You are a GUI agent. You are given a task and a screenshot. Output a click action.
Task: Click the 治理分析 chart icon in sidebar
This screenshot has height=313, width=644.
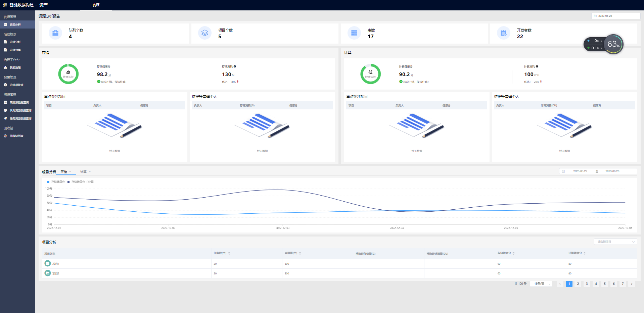5,42
